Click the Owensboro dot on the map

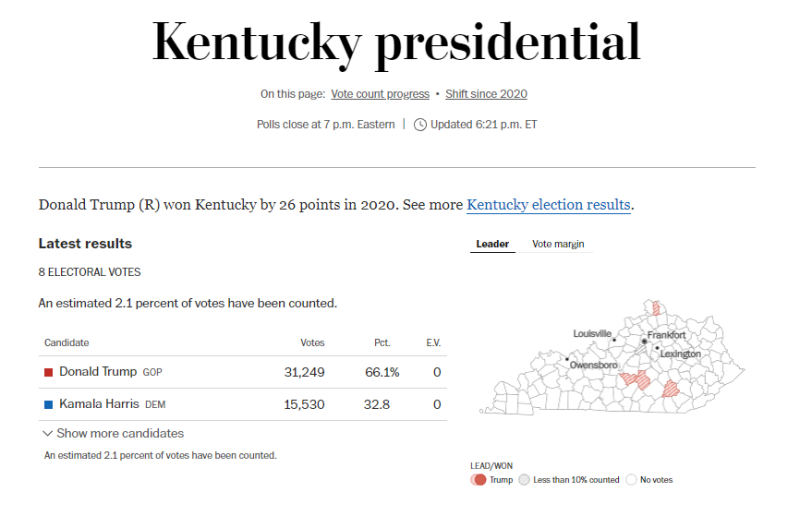(567, 359)
